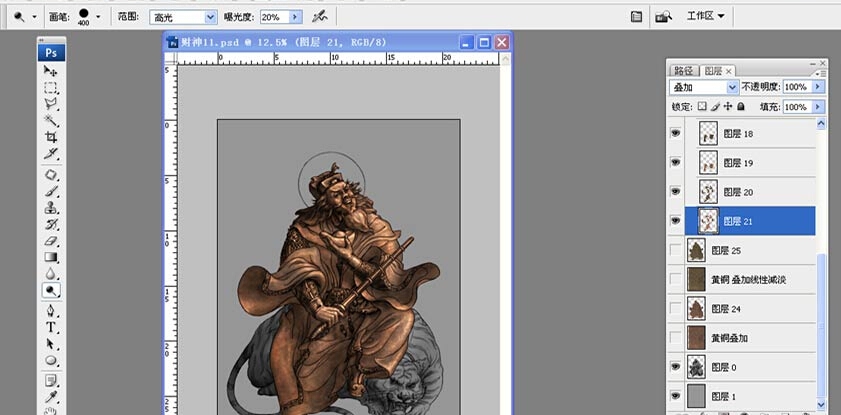Close the 图层 tab with x
Image resolution: width=841 pixels, height=415 pixels.
tap(728, 71)
